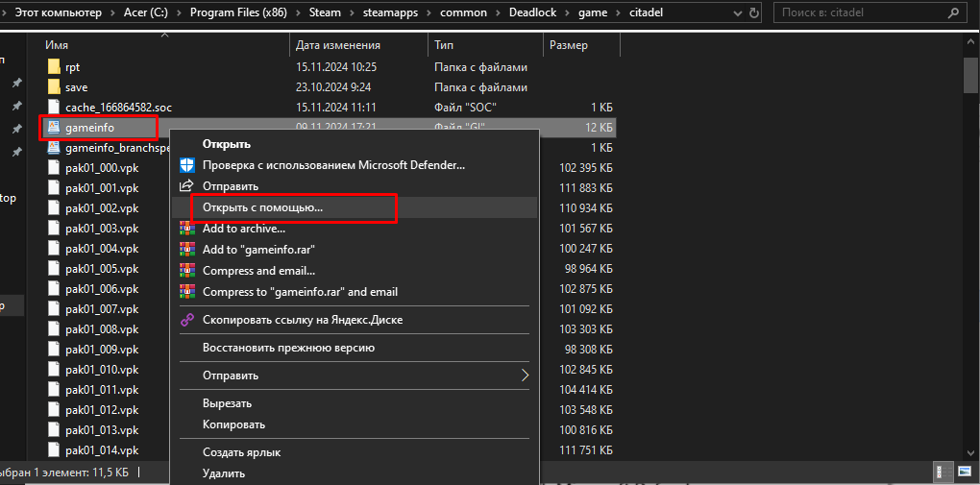Screen dimensions: 980x485
Task: Select pak01_001.vpk file name
Action: click(101, 188)
